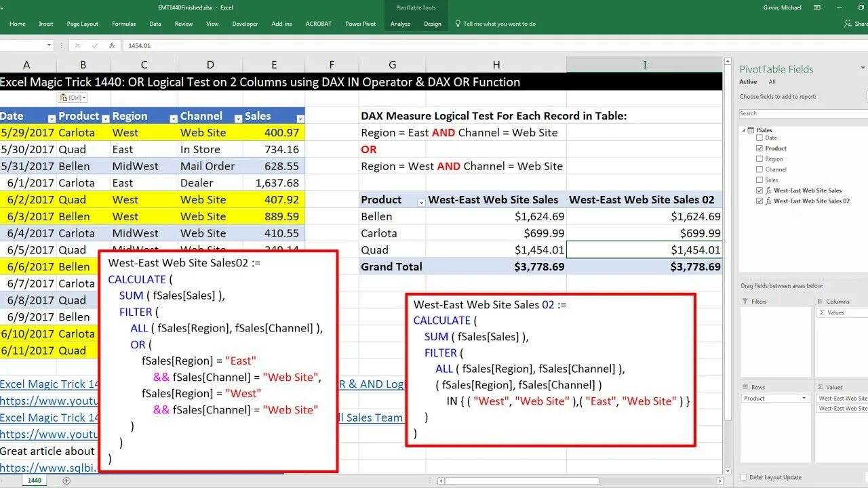Open the PivotTable Design tab
Viewport: 868px width, 488px height.
point(433,24)
